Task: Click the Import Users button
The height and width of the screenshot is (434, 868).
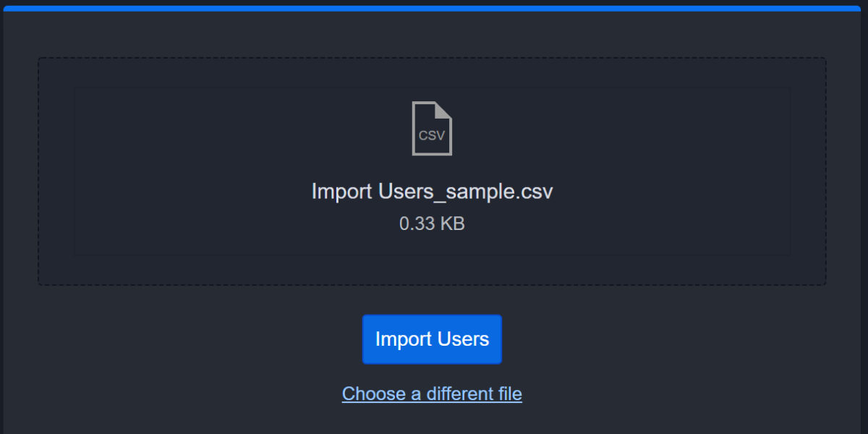Action: click(432, 339)
